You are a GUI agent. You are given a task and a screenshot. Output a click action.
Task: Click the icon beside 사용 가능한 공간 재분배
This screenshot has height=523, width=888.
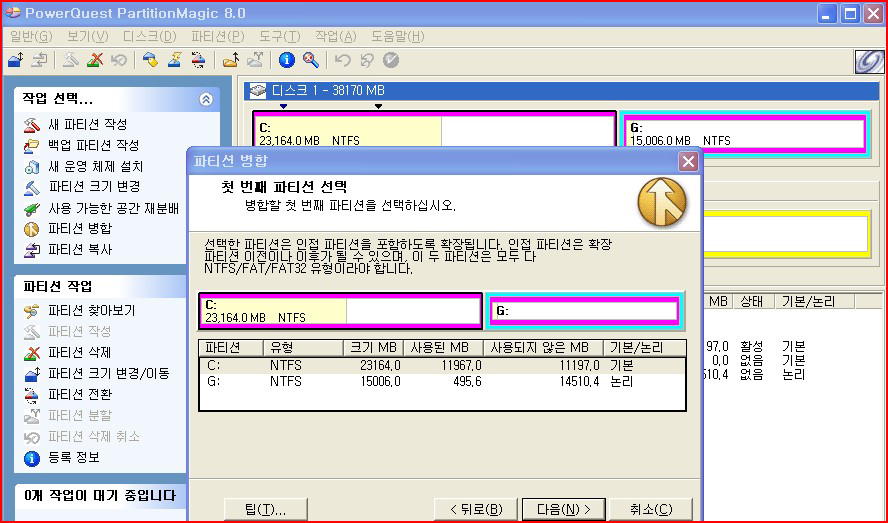pyautogui.click(x=32, y=209)
